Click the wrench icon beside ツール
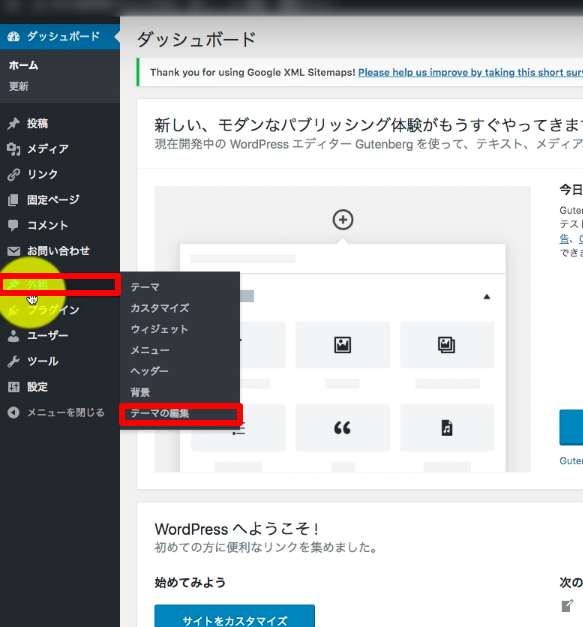 tap(14, 361)
